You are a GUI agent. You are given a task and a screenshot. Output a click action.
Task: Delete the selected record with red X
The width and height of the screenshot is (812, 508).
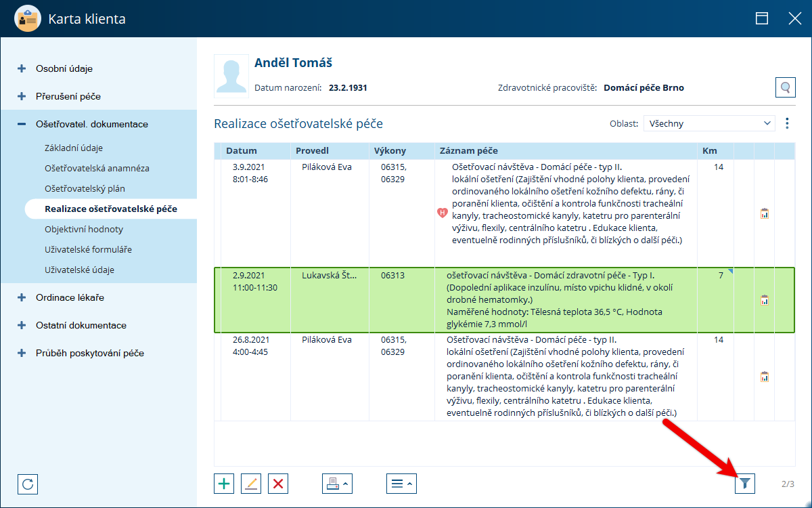278,484
